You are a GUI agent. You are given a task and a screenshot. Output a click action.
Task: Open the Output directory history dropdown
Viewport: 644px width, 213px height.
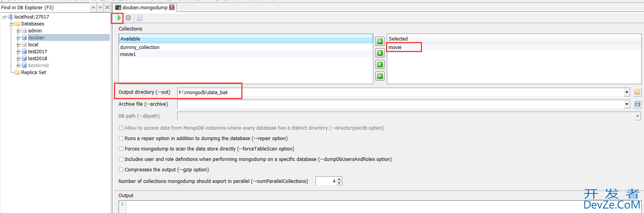[627, 92]
